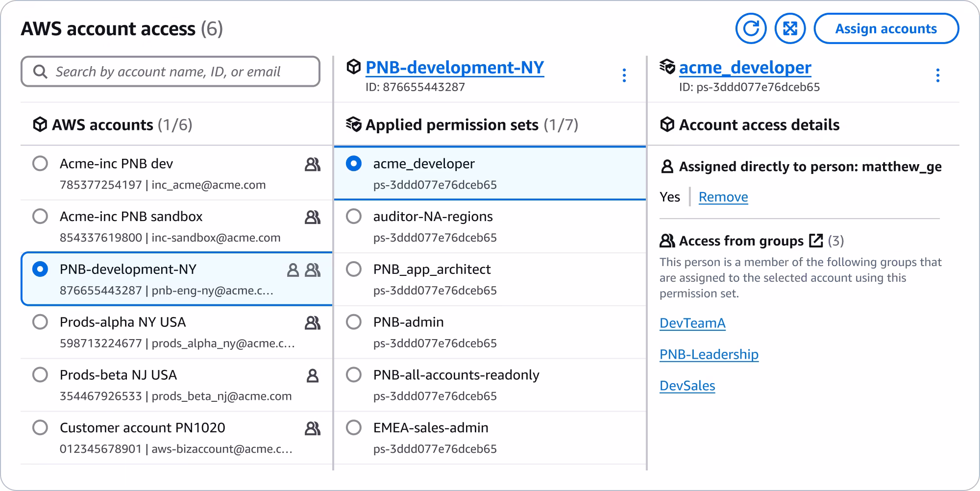Open the three-dot menu for acme_developer
980x491 pixels.
937,75
